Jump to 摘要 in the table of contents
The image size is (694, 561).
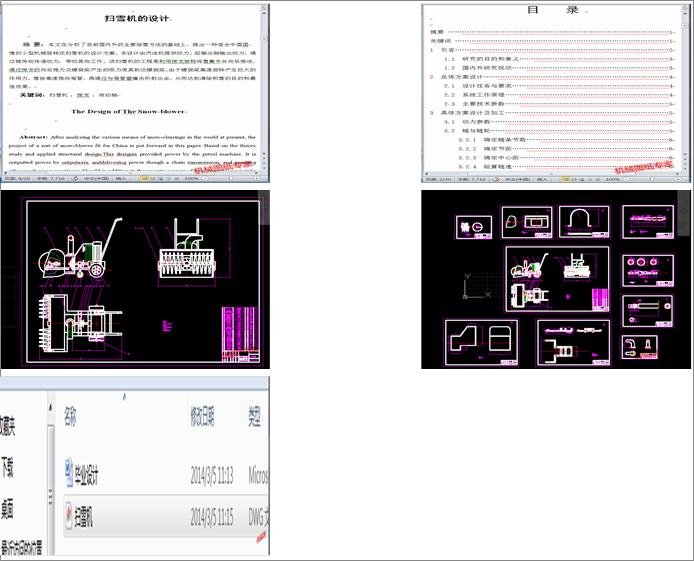pos(552,32)
